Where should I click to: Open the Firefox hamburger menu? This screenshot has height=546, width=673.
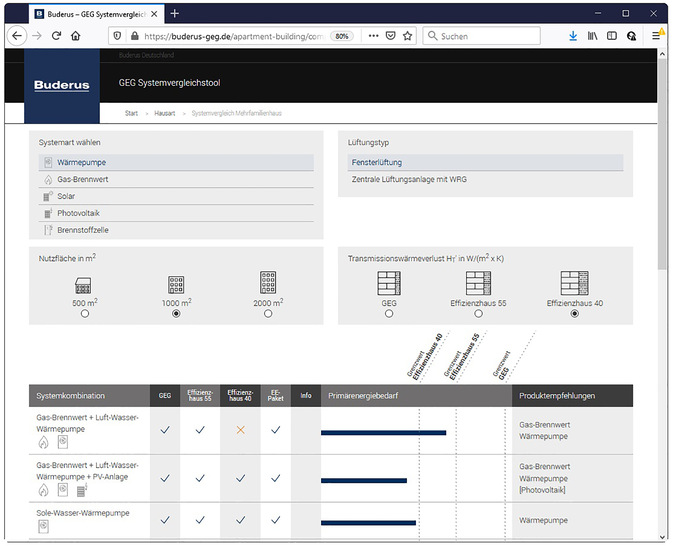[x=656, y=36]
